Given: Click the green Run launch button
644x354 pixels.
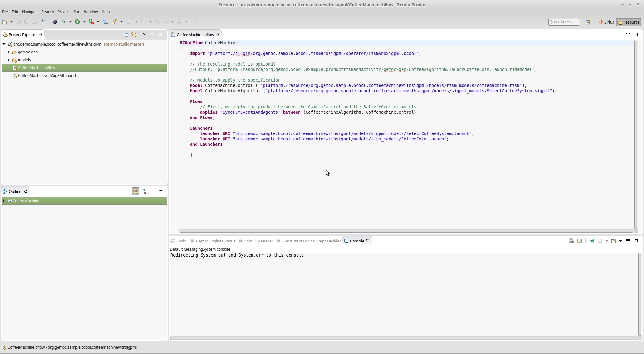Looking at the screenshot, I should point(77,22).
